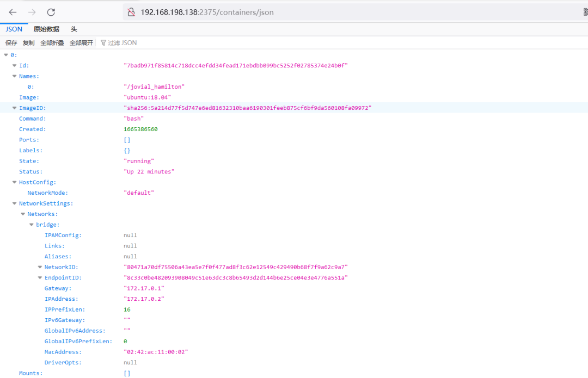The height and width of the screenshot is (378, 588).
Task: Collapse the HostConfig node
Action: point(14,182)
